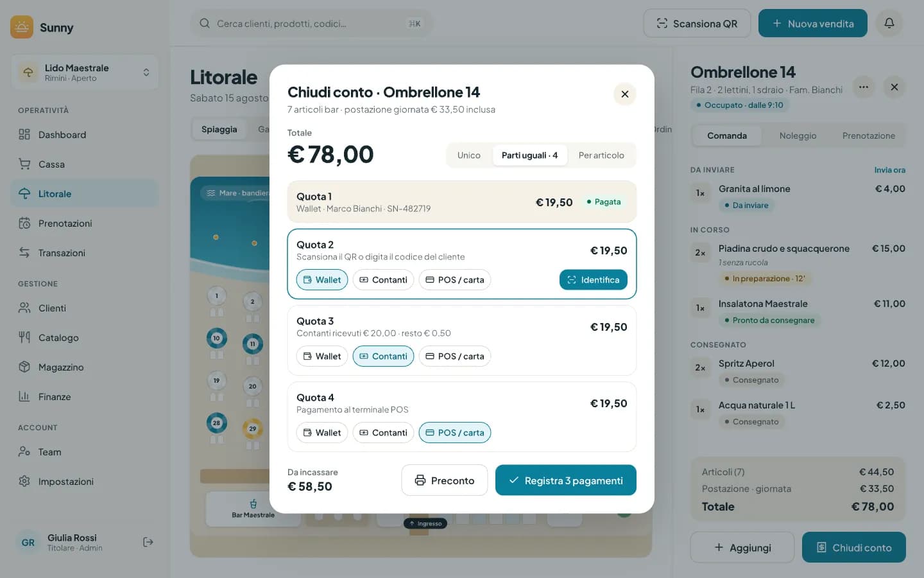
Task: Open the Noleggio tab in the side panel
Action: [x=798, y=136]
